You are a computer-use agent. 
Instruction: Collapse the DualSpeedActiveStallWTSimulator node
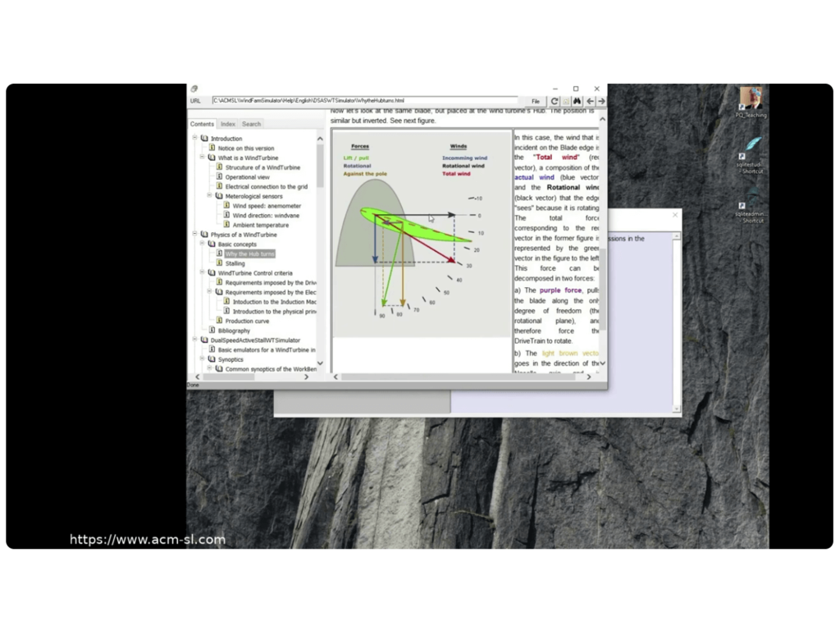194,339
